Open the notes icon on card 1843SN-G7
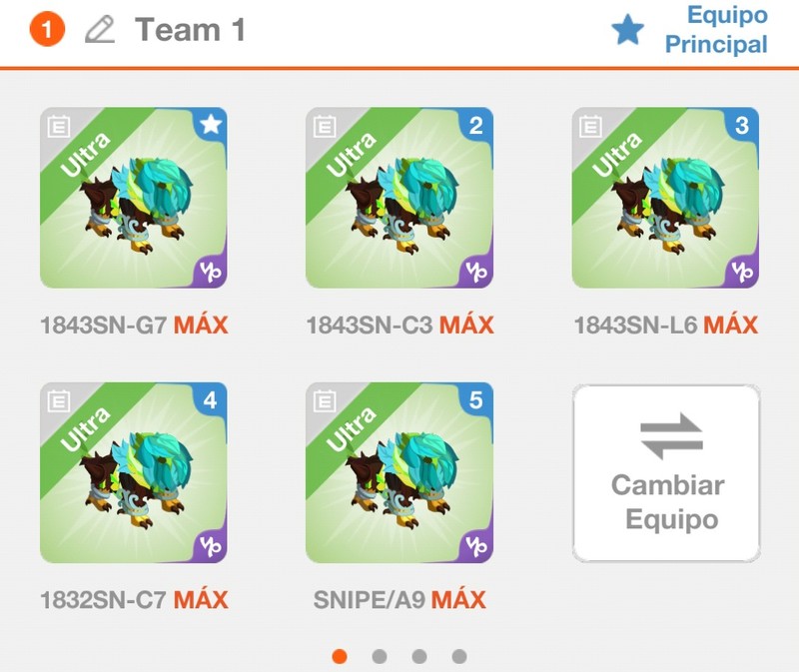799x672 pixels. coord(59,126)
